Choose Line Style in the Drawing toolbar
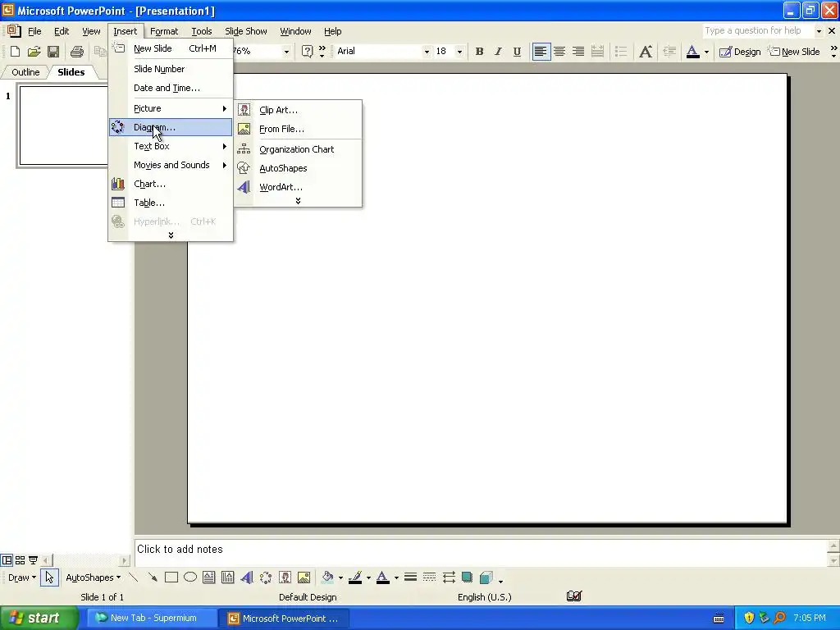The height and width of the screenshot is (630, 840). click(x=410, y=577)
